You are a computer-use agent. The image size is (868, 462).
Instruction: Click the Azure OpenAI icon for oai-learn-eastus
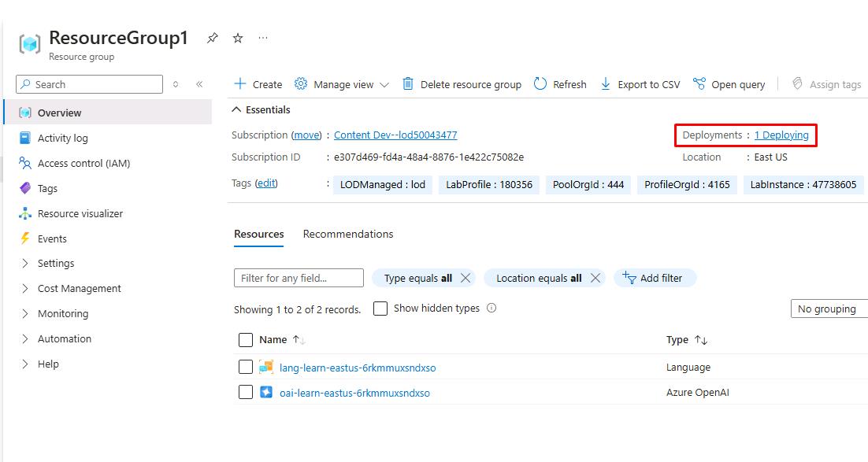coord(266,392)
